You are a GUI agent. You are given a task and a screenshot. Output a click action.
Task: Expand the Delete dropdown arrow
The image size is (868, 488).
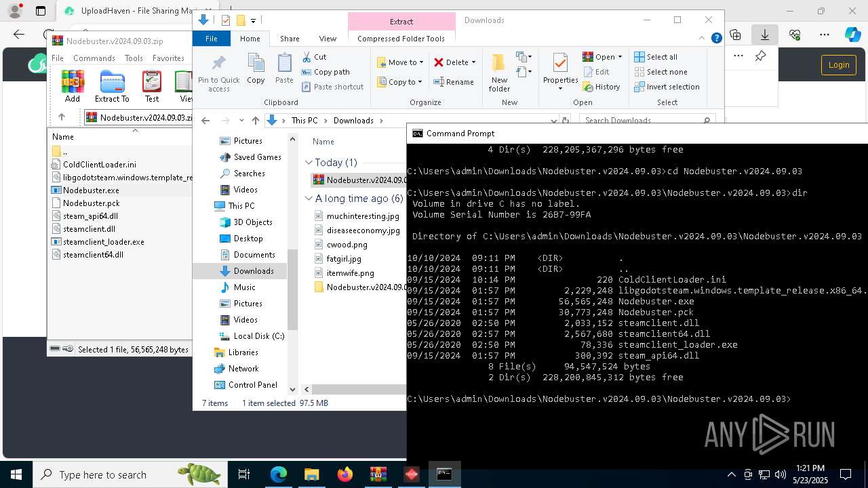[473, 62]
